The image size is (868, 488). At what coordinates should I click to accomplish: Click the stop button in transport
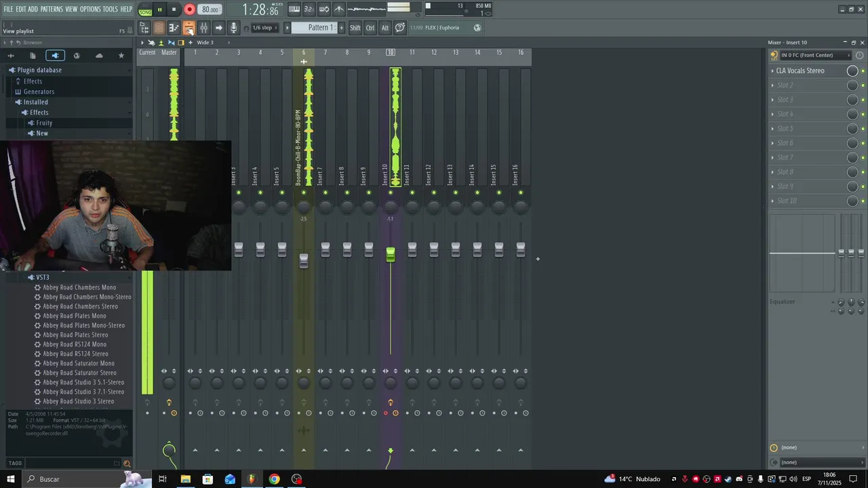click(x=174, y=9)
